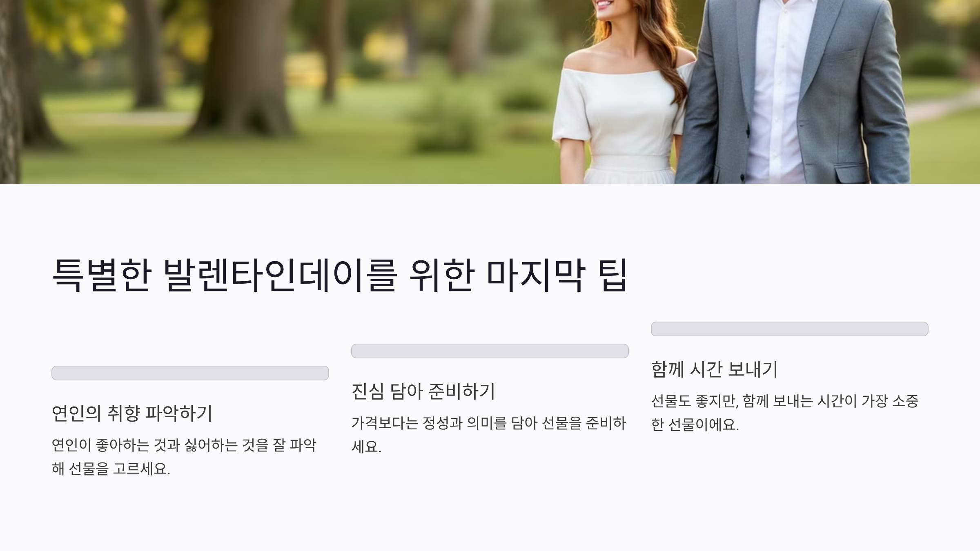Select the heading 연인의 취향 파악하기

point(132,413)
